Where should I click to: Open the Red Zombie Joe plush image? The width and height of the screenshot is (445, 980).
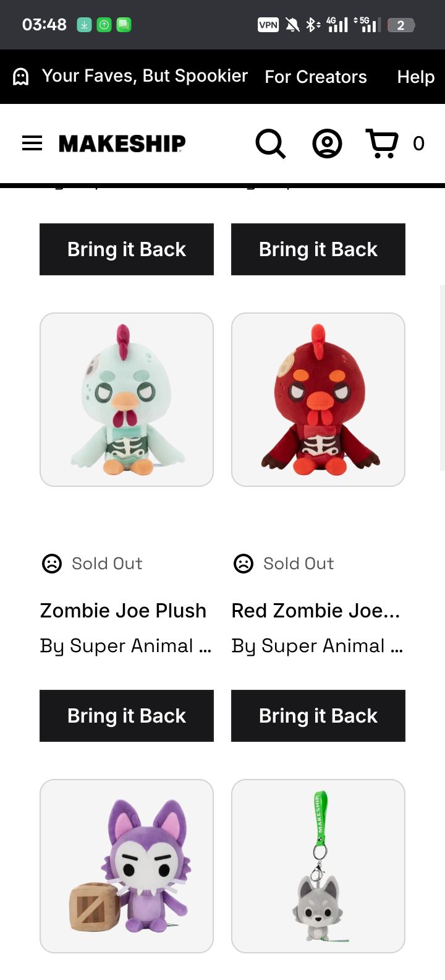click(318, 400)
